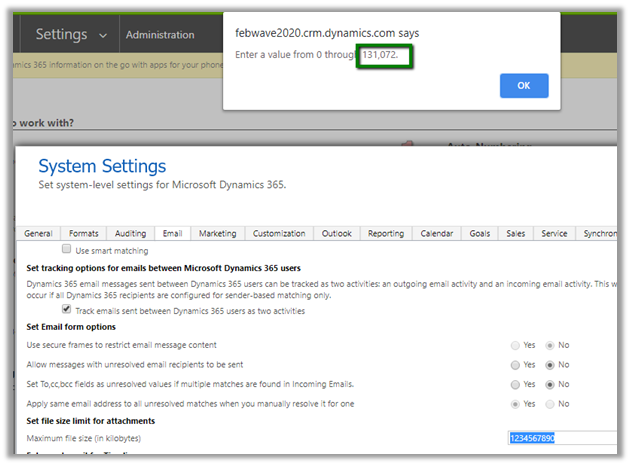Select No for Set To,cc,bcc unresolved values
This screenshot has width=630, height=466.
coord(548,384)
